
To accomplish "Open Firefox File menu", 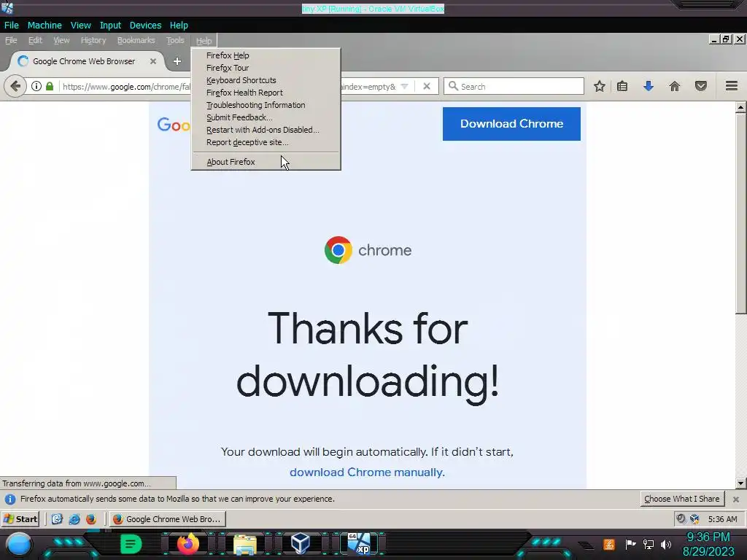I will point(11,41).
